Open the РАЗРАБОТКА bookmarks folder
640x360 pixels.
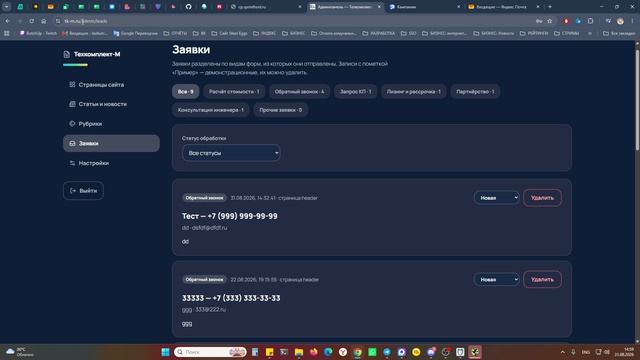click(x=378, y=33)
